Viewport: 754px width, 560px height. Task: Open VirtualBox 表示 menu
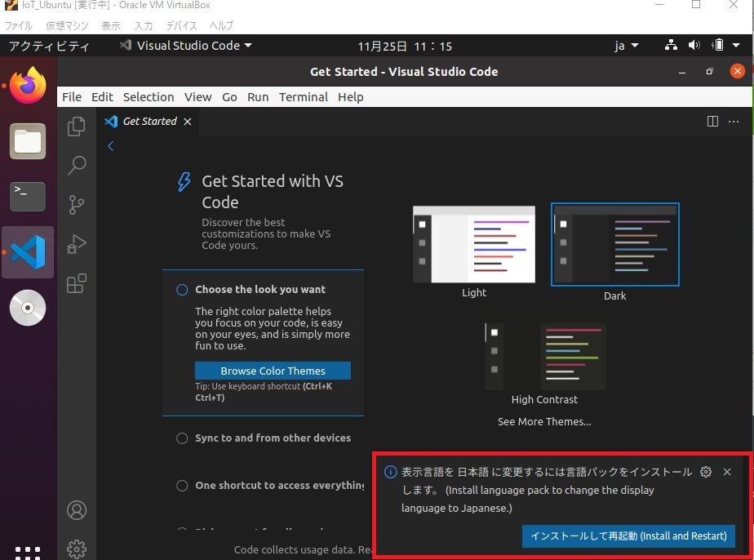tap(111, 25)
